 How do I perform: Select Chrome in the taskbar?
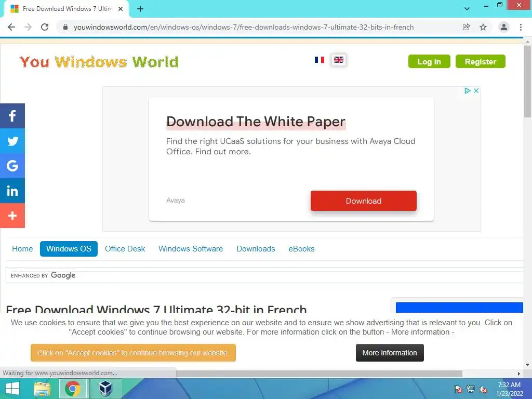point(73,389)
